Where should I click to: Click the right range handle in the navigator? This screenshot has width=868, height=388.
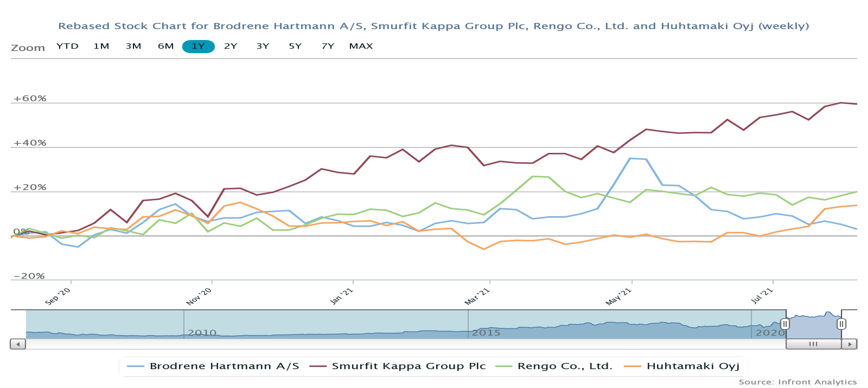point(841,324)
